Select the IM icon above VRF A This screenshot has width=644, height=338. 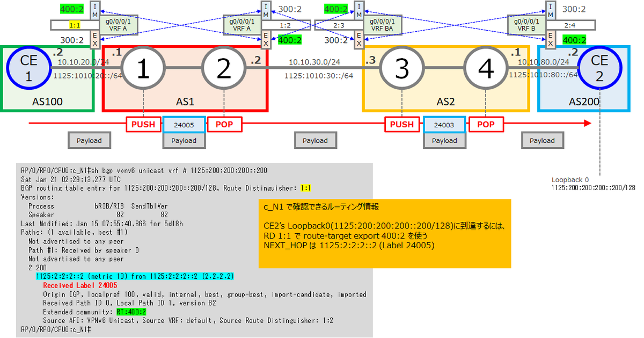pos(94,9)
